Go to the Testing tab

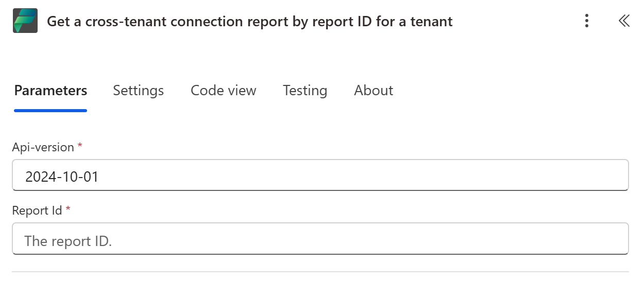pyautogui.click(x=304, y=91)
